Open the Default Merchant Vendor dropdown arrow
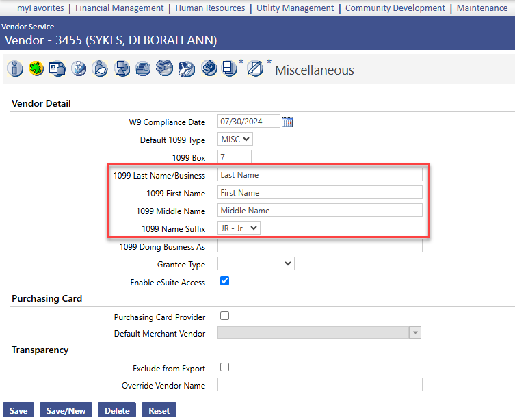Image resolution: width=515 pixels, height=420 pixels. 415,332
